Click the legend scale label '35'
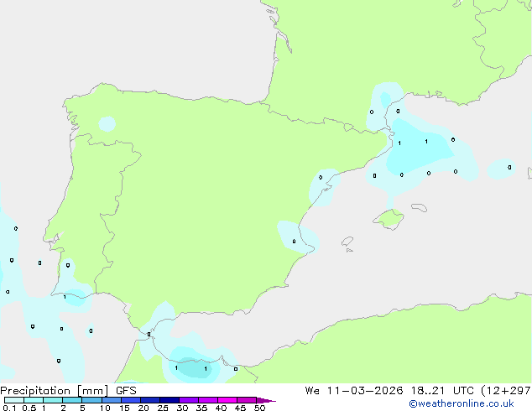This screenshot has height=411, width=532. coord(201,408)
